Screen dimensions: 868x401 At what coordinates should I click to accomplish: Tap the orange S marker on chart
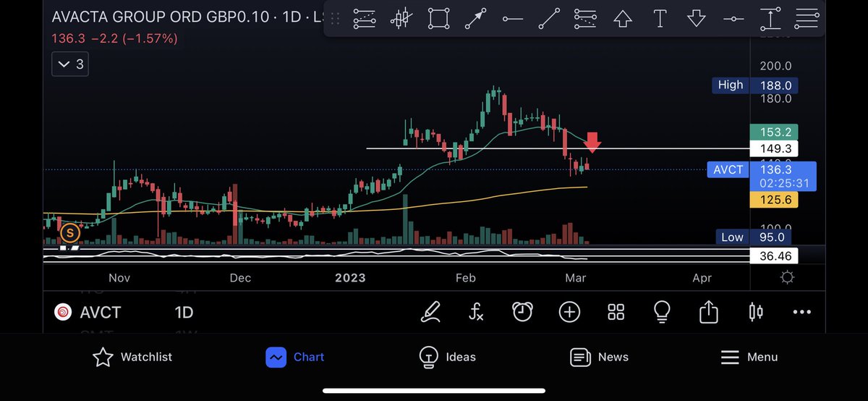coord(69,233)
